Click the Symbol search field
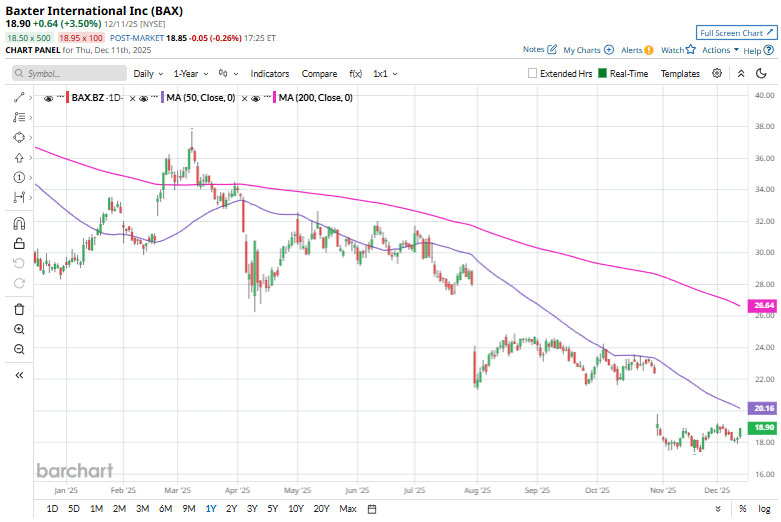Screen dimensions: 781x522 70,73
